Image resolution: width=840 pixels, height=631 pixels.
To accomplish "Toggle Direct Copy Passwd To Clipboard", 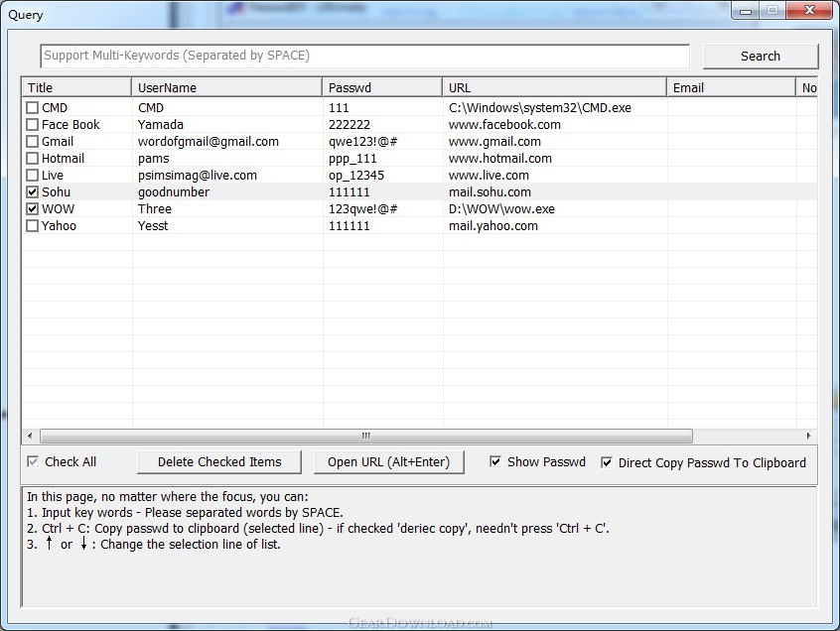I will pyautogui.click(x=607, y=462).
